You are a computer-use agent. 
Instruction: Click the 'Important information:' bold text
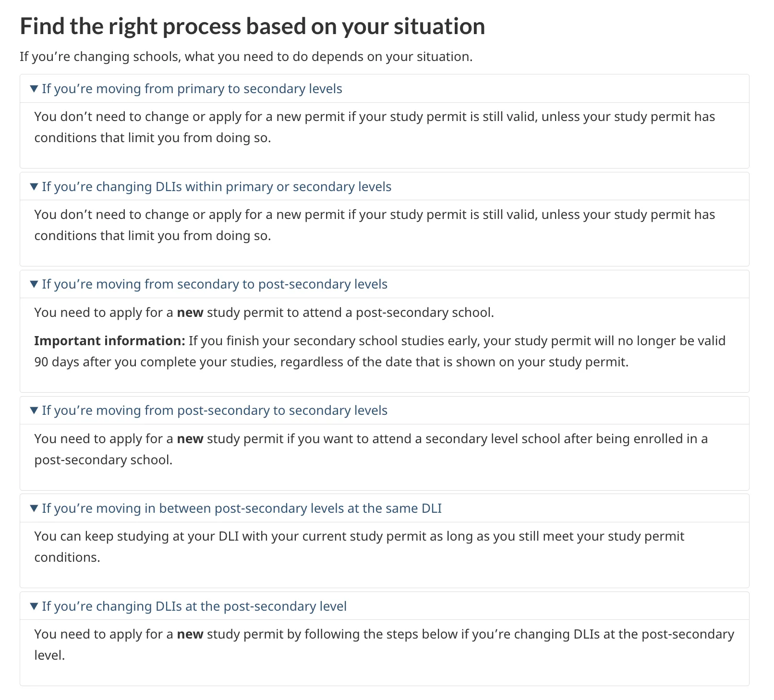(x=109, y=341)
